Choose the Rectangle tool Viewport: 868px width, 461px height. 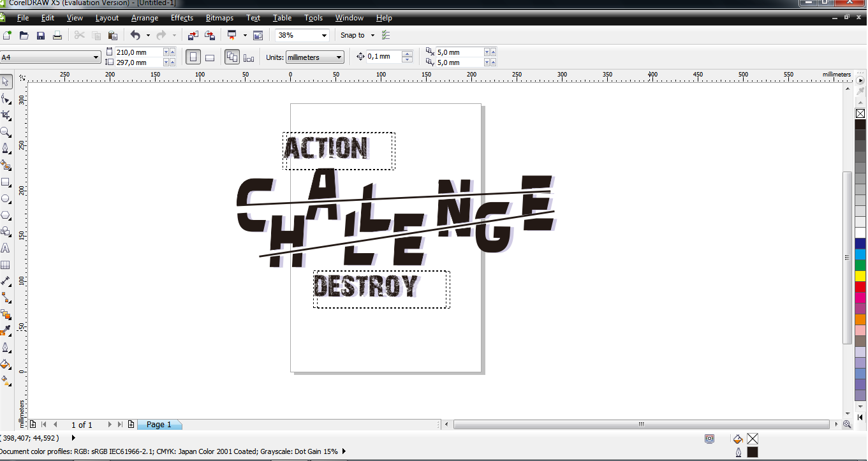[8, 182]
